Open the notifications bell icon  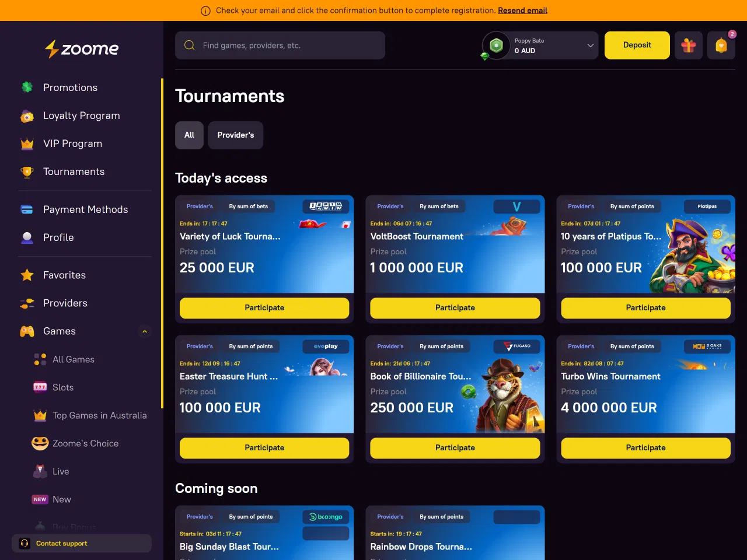721,45
